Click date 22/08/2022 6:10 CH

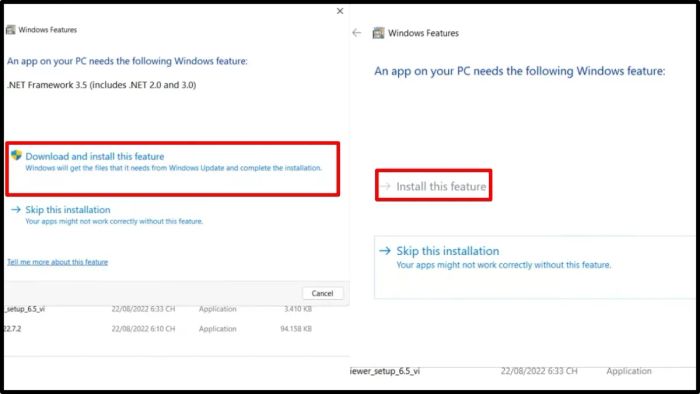[143, 329]
